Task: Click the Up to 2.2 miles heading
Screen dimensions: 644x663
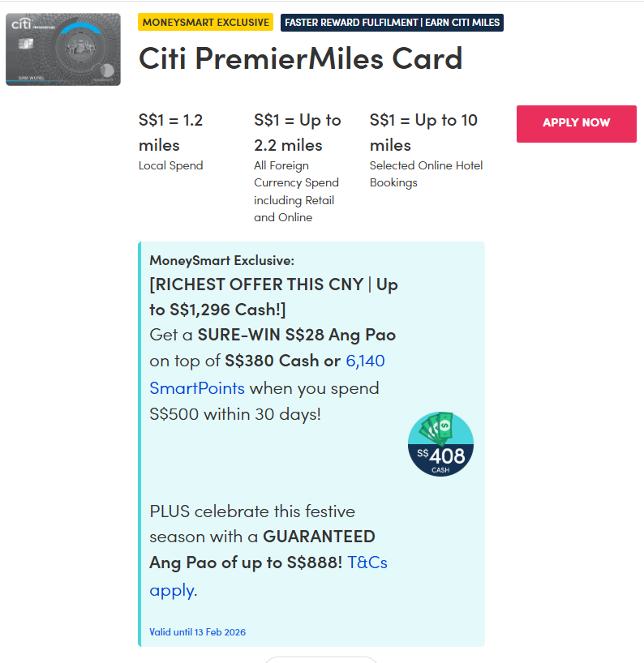Action: [x=297, y=132]
